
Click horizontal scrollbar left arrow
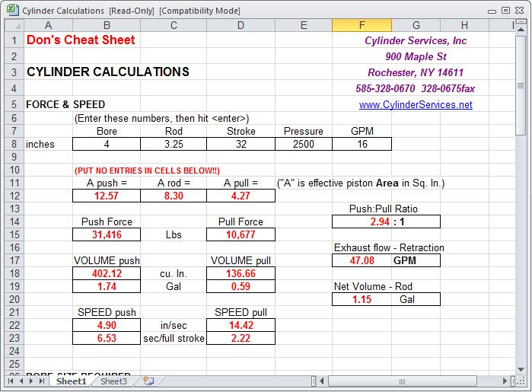click(322, 381)
